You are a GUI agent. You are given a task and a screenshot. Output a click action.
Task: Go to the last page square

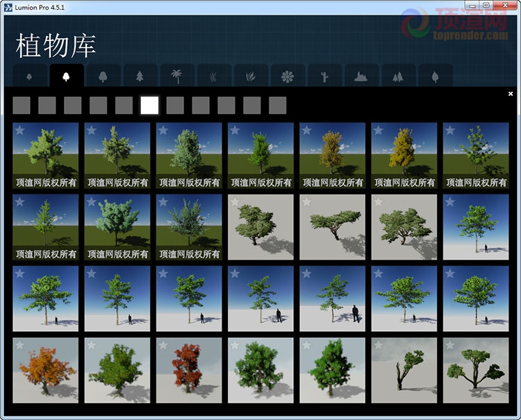277,106
